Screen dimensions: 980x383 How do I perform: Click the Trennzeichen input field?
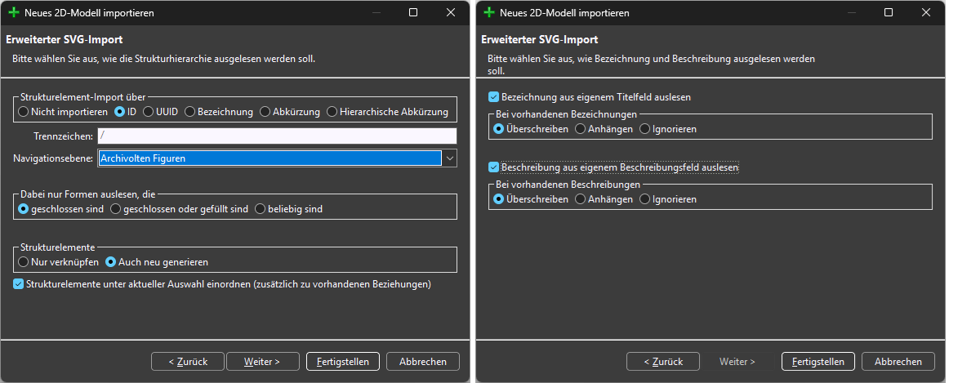coord(277,136)
